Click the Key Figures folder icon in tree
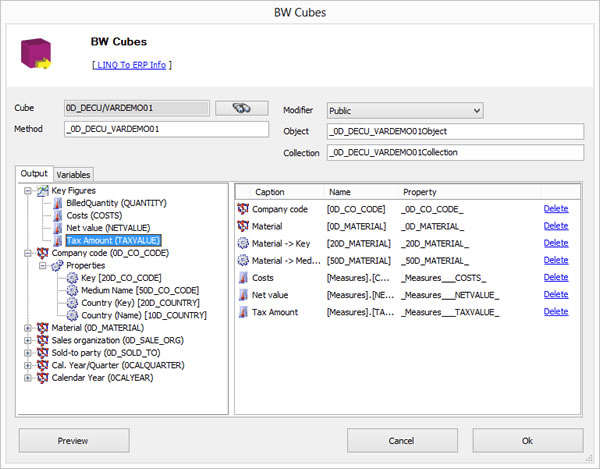The height and width of the screenshot is (469, 600). coord(42,190)
